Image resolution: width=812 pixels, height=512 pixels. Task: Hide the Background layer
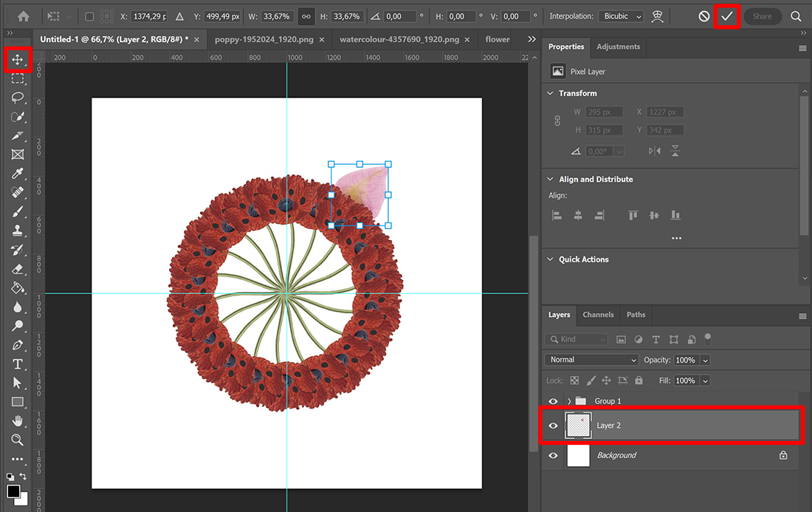[553, 455]
